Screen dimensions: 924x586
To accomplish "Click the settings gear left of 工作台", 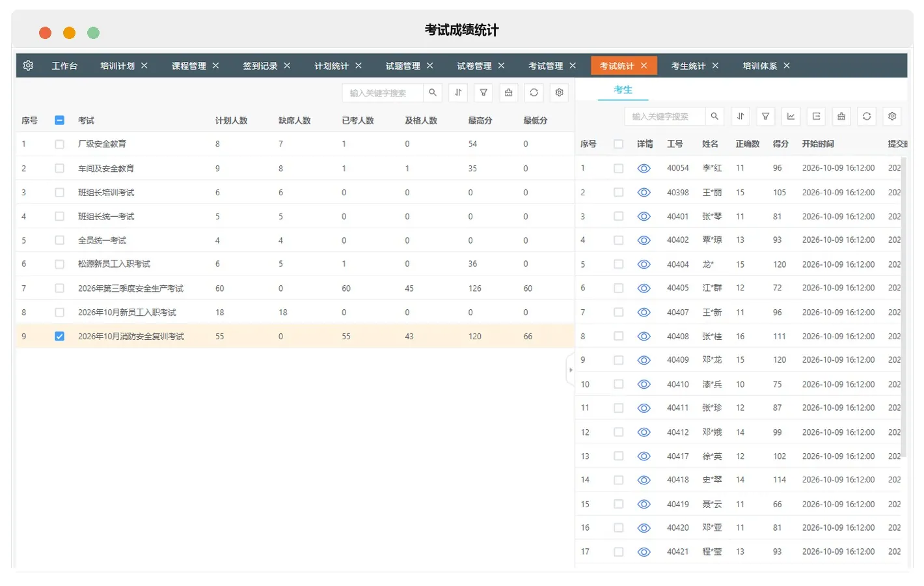I will (28, 66).
